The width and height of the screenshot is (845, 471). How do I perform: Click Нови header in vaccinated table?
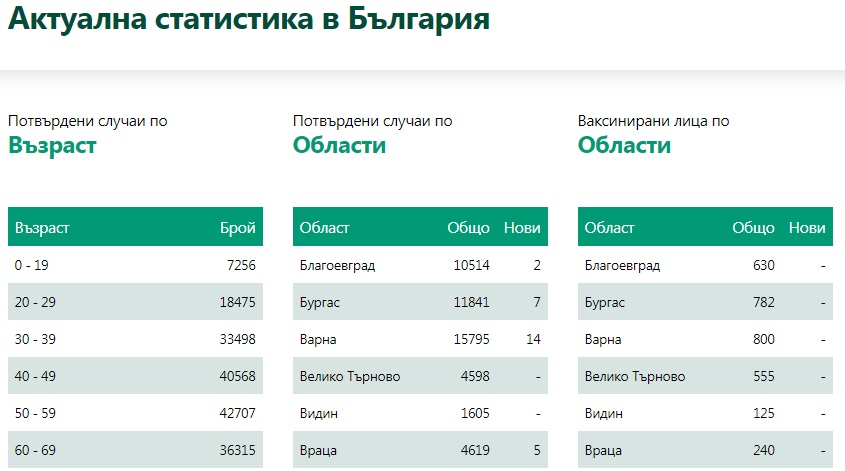coord(807,227)
